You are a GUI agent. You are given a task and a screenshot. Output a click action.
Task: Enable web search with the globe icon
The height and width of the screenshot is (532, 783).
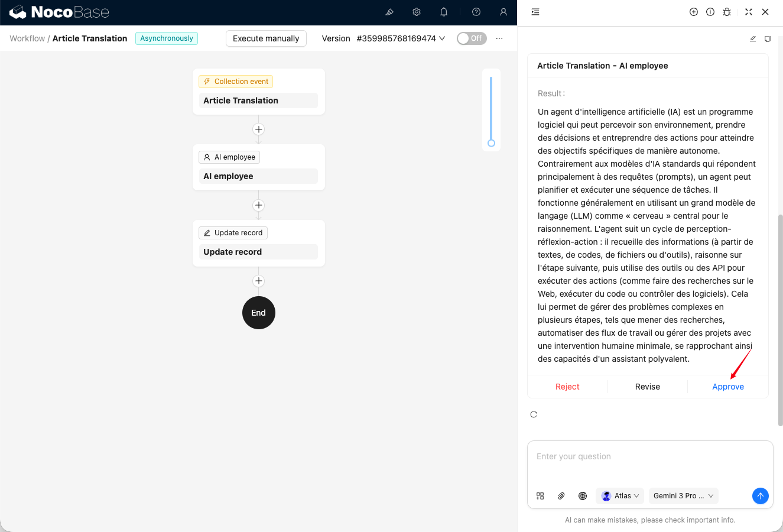pyautogui.click(x=583, y=496)
